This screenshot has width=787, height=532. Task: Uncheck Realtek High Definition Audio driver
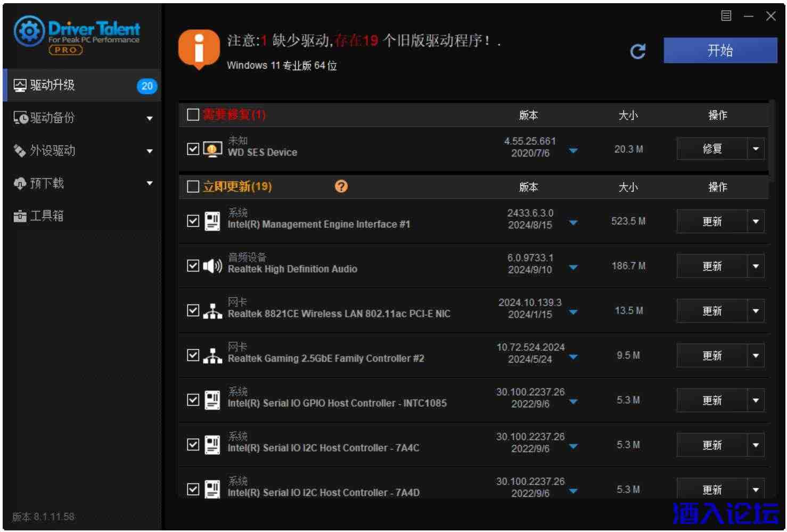pyautogui.click(x=194, y=265)
